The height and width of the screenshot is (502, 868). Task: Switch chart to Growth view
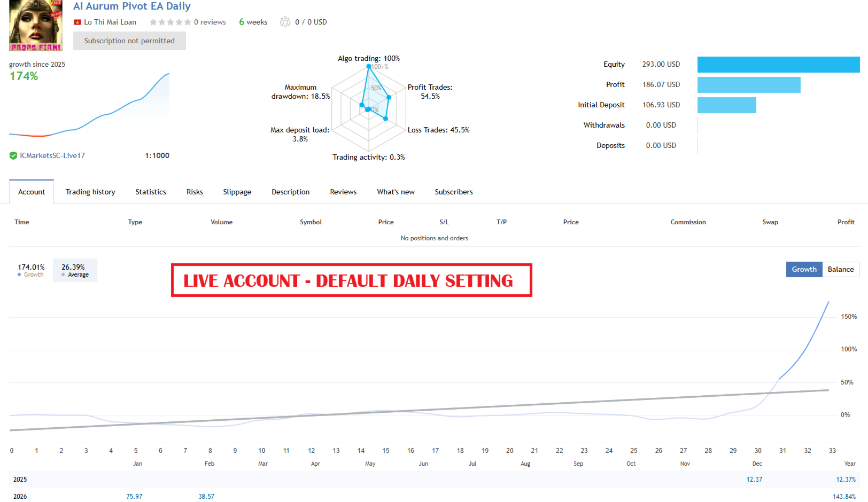pos(804,269)
